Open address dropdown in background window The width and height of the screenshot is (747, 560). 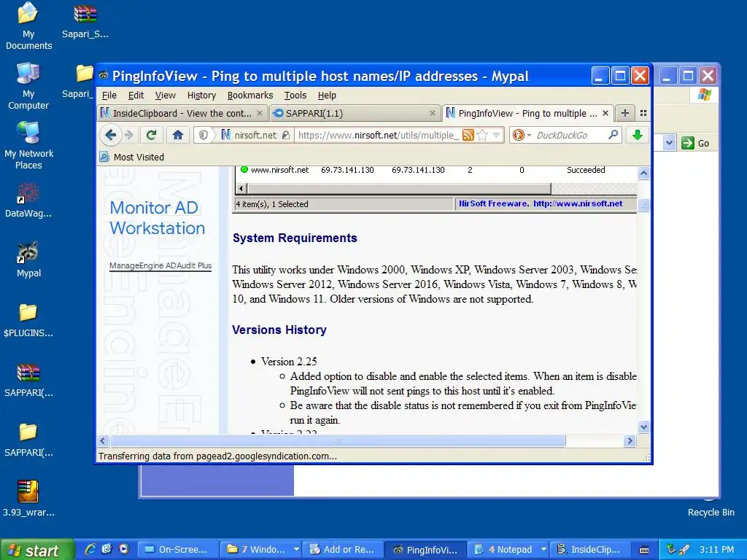(x=670, y=143)
